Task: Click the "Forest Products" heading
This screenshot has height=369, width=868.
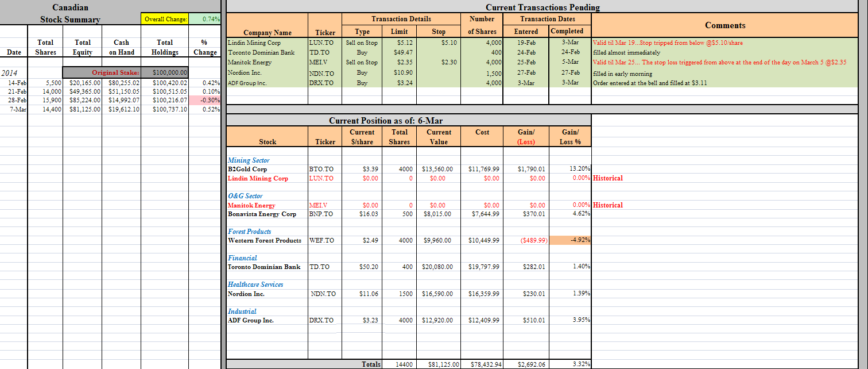Action: point(250,232)
